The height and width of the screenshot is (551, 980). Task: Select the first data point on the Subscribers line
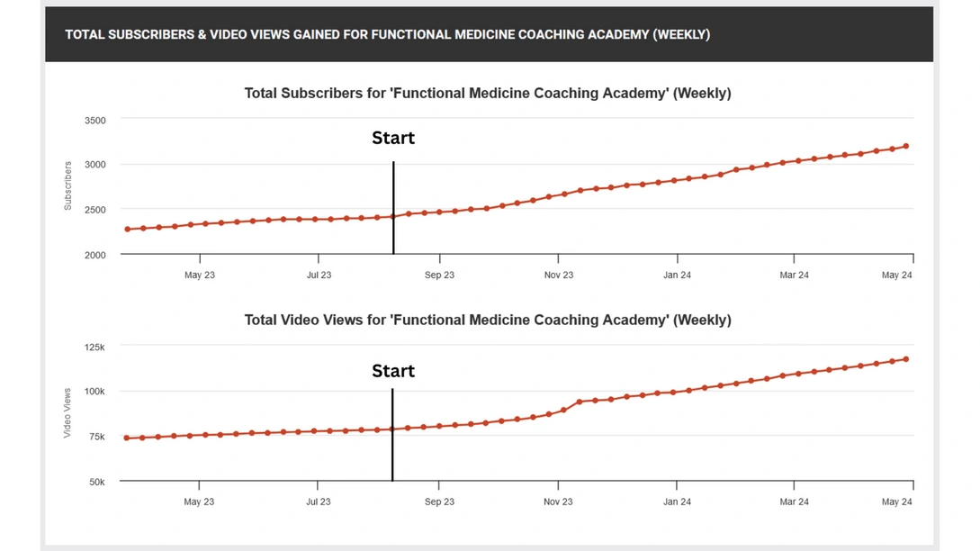[127, 229]
